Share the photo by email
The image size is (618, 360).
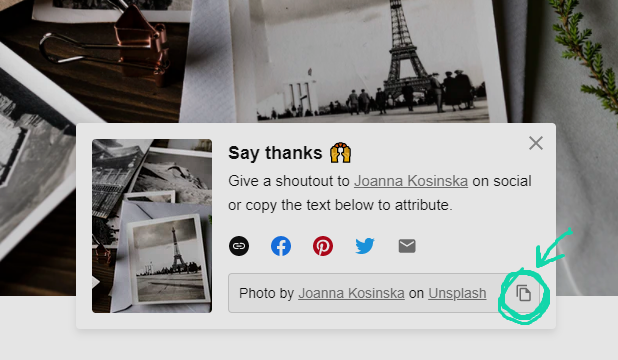[x=407, y=246]
